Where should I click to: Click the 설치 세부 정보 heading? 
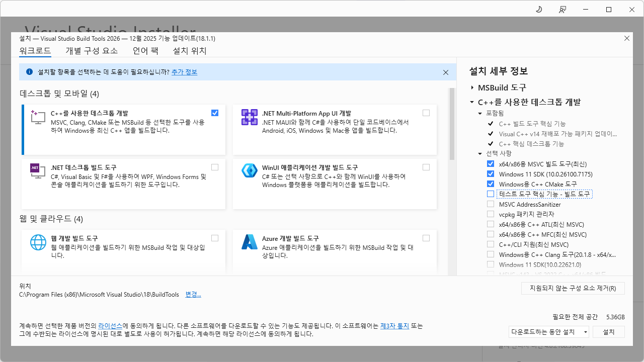pyautogui.click(x=498, y=71)
